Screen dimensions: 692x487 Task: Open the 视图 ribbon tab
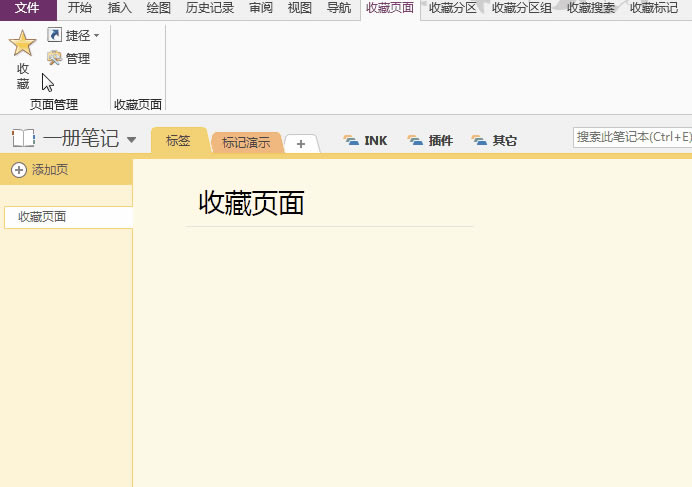coord(300,8)
